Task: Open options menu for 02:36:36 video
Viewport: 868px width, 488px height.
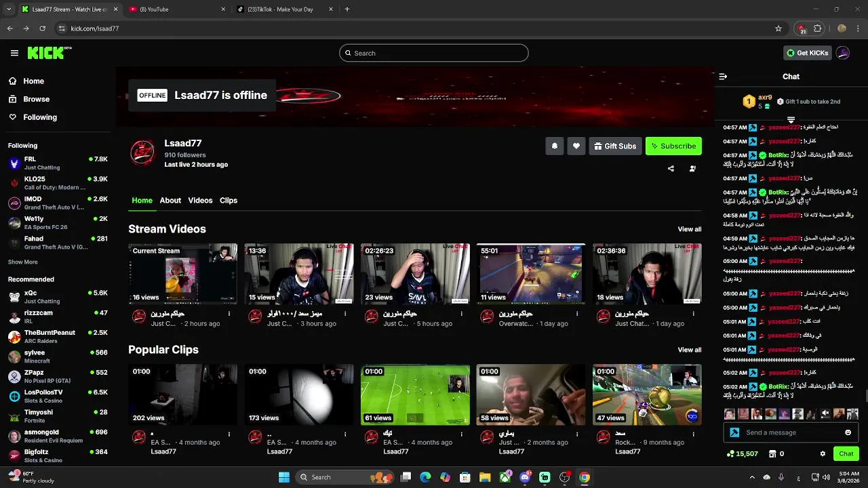Action: [x=693, y=314]
